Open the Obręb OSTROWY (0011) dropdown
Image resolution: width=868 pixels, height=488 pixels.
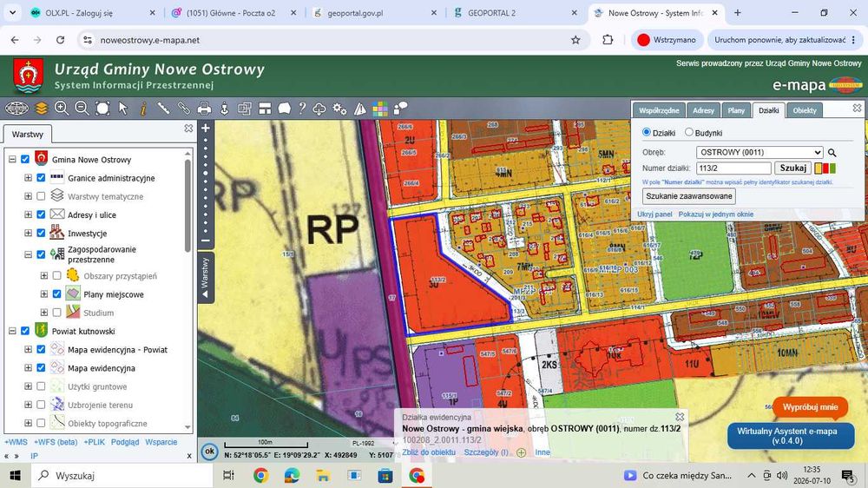(x=759, y=152)
